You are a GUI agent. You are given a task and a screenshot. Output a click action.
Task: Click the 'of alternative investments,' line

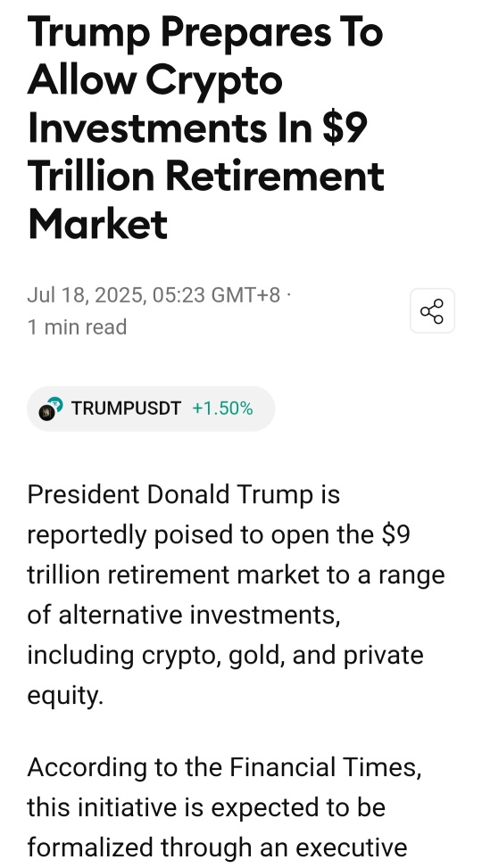pos(183,615)
